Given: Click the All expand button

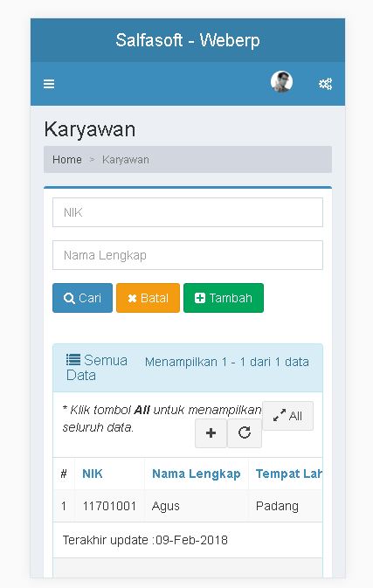Looking at the screenshot, I should (x=287, y=416).
